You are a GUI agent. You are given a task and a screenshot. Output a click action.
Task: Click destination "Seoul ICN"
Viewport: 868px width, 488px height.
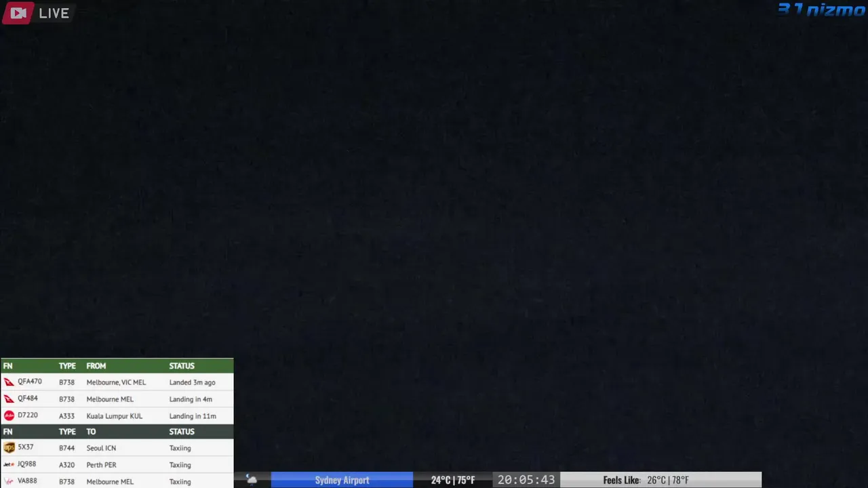point(101,448)
